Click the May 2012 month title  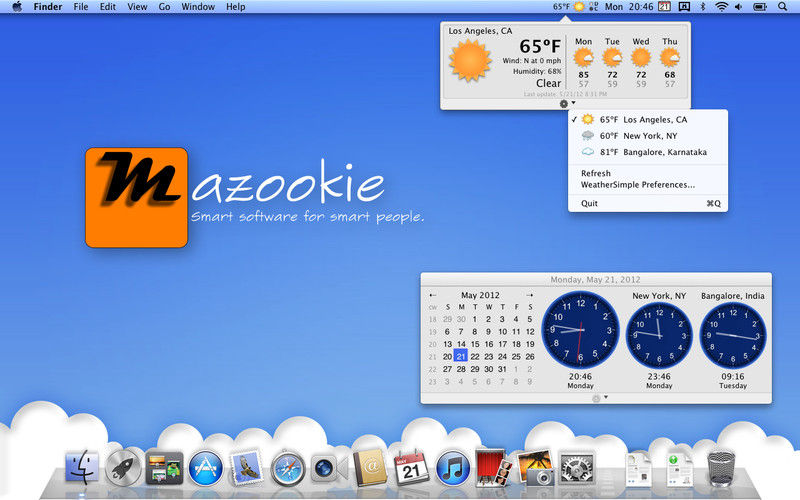480,295
